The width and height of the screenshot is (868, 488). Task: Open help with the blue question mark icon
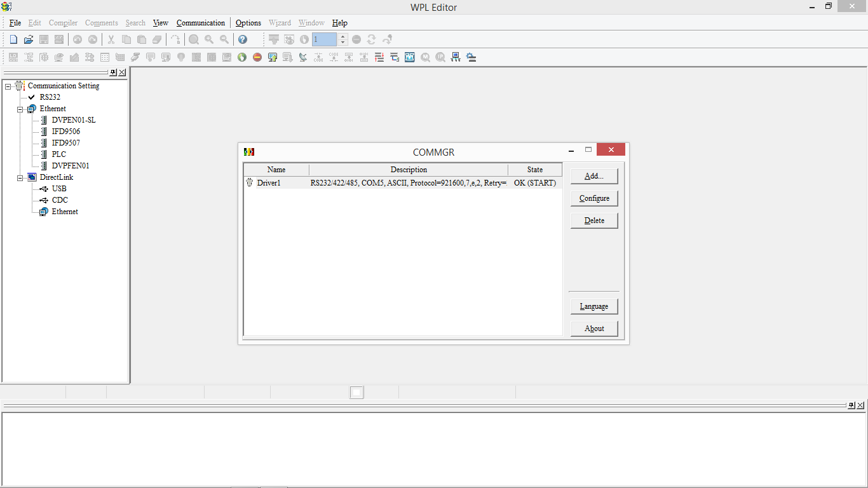243,39
